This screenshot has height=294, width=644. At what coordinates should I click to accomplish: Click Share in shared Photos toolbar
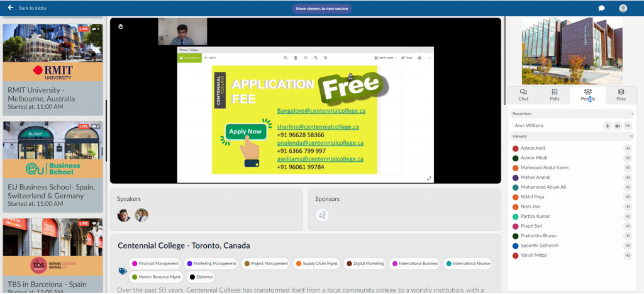pyautogui.click(x=407, y=58)
